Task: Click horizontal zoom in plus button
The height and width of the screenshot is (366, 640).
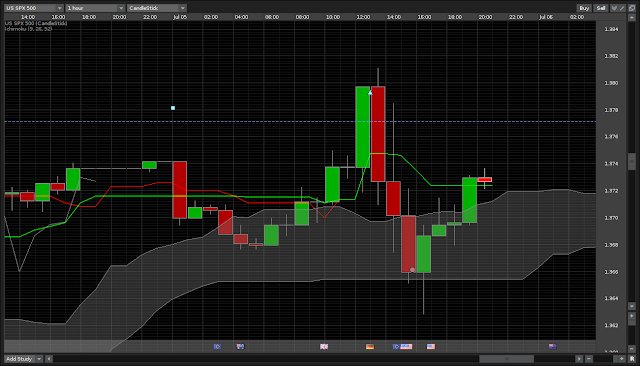Action: tap(622, 359)
